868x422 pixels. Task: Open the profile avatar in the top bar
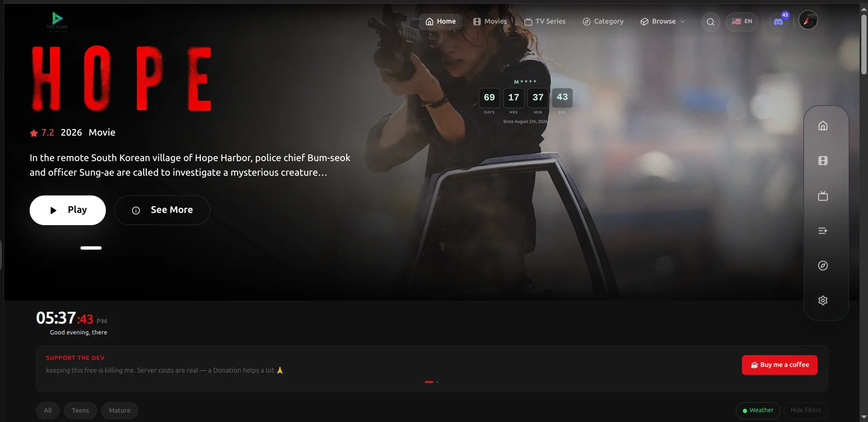coord(808,20)
